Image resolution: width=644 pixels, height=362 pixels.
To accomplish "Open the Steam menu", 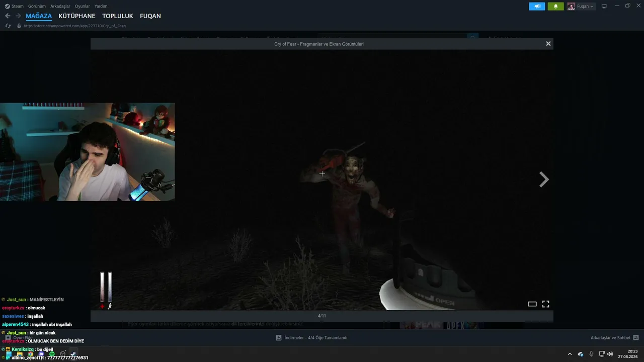I will coord(15,7).
